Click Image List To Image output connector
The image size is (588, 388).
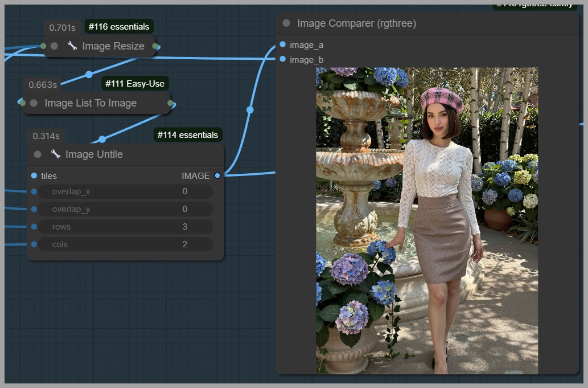tap(170, 103)
